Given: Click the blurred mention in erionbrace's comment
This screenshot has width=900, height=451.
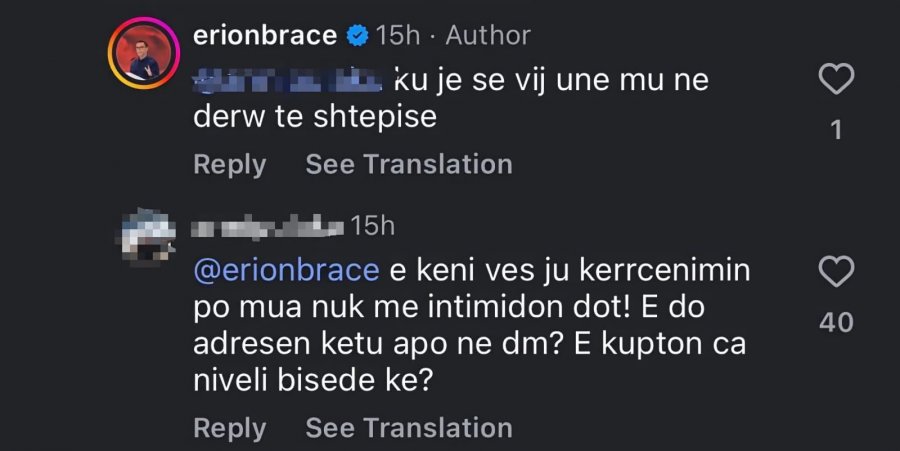Looking at the screenshot, I should pyautogui.click(x=288, y=80).
